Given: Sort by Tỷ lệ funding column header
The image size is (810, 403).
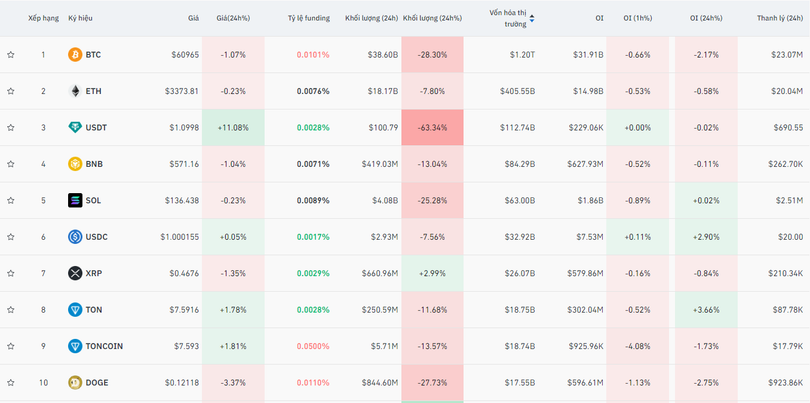Looking at the screenshot, I should coord(308,18).
